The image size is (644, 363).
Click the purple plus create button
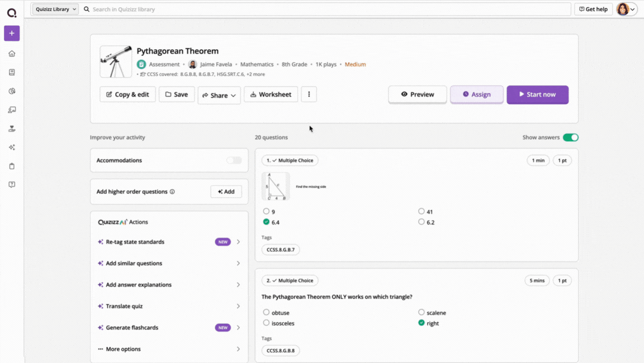pyautogui.click(x=12, y=33)
